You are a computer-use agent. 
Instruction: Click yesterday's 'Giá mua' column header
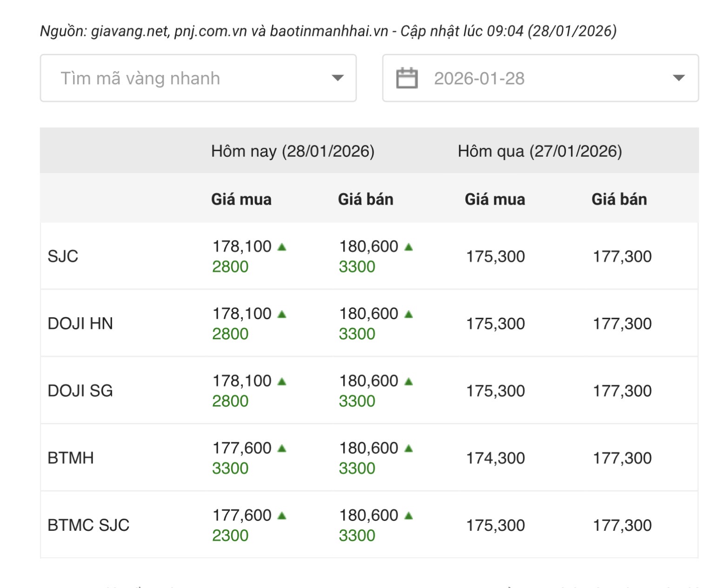[495, 199]
